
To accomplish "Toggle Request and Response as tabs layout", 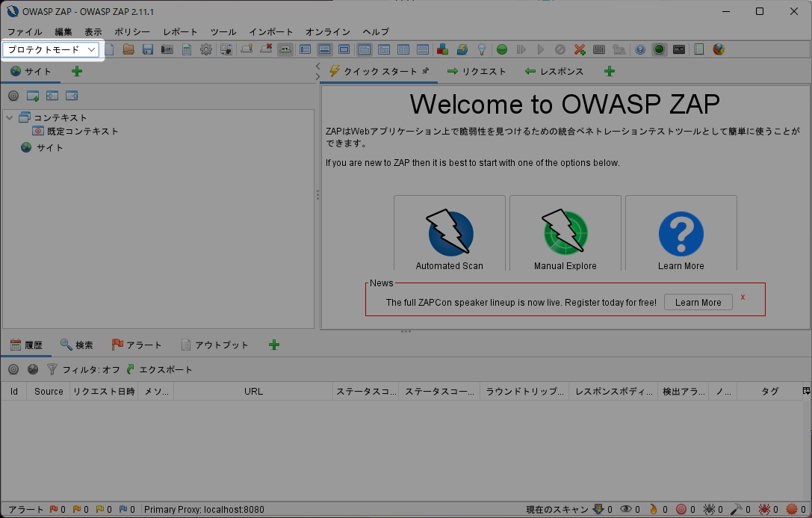I will [365, 50].
